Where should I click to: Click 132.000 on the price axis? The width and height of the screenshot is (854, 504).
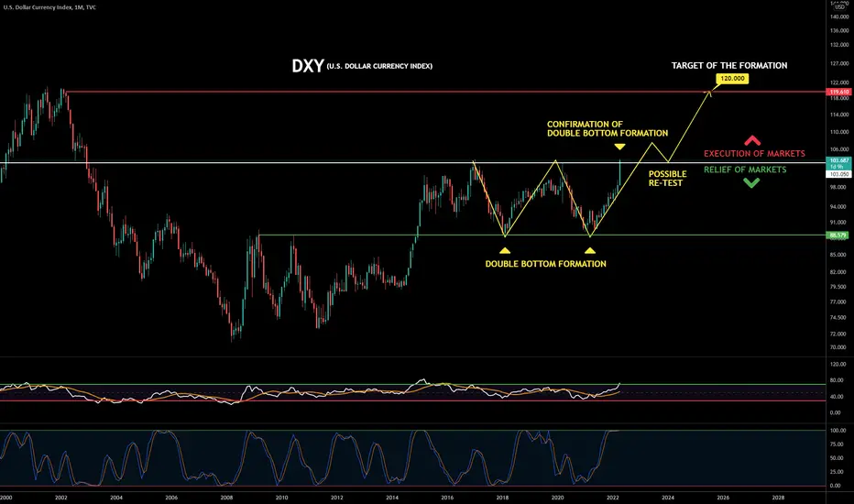click(839, 45)
